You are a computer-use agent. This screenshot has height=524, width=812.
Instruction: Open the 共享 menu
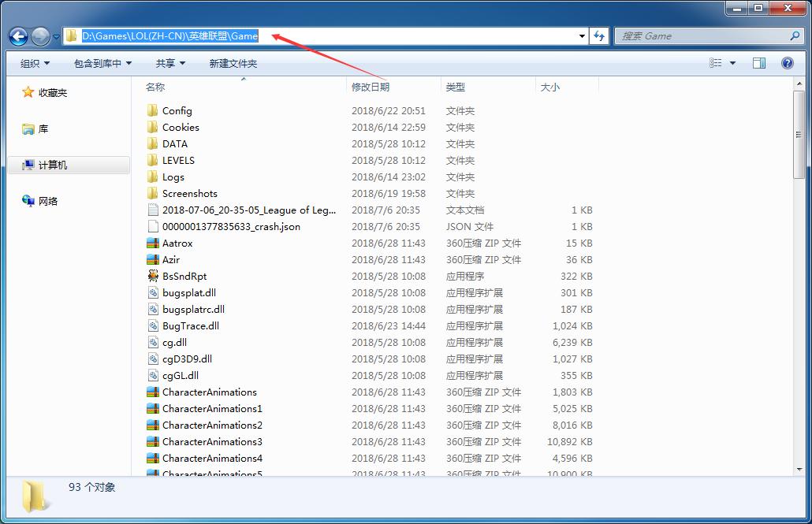click(170, 63)
